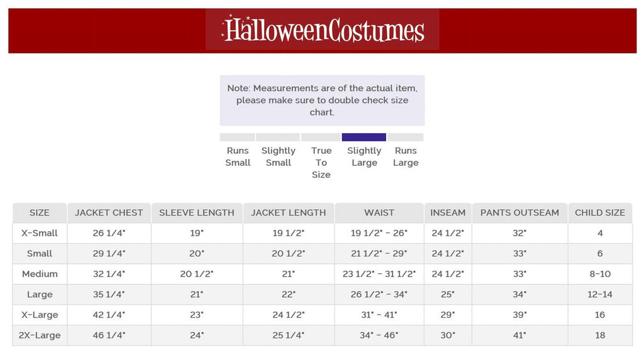Click the SLEEVE LENGTH column header
The height and width of the screenshot is (358, 644).
pos(197,213)
